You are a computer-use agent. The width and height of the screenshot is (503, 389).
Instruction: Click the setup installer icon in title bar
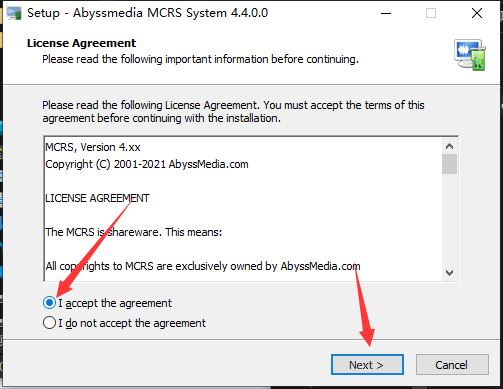14,13
